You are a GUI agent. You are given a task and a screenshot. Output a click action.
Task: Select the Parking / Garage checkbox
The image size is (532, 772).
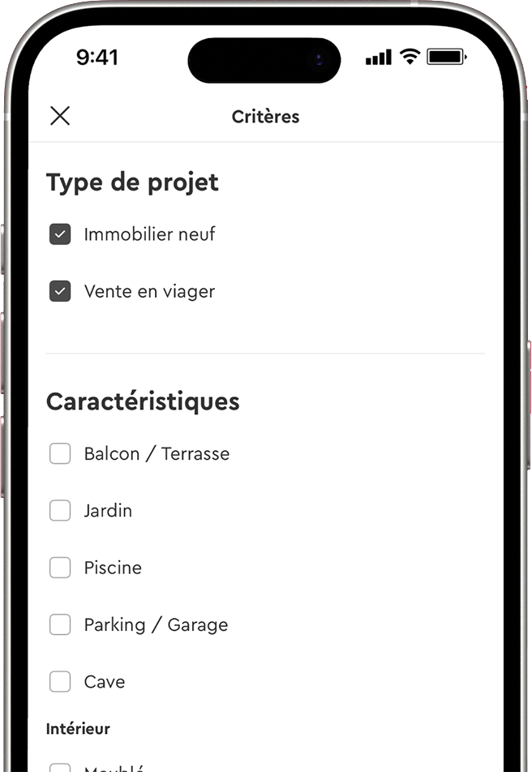60,625
